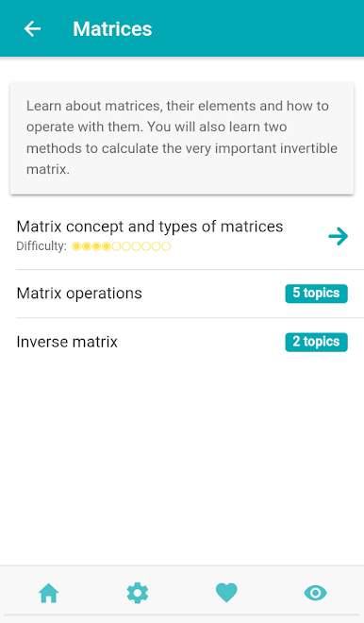Viewport: 364px width, 623px height.
Task: Click the 5 topics badge
Action: pos(316,294)
